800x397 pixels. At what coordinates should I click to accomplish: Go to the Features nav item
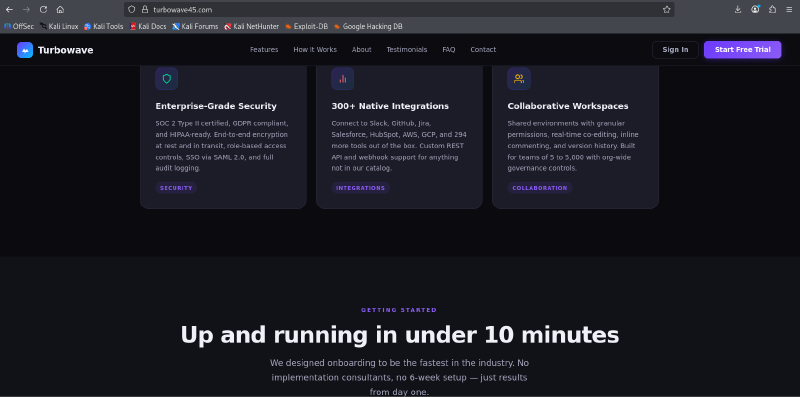point(264,49)
